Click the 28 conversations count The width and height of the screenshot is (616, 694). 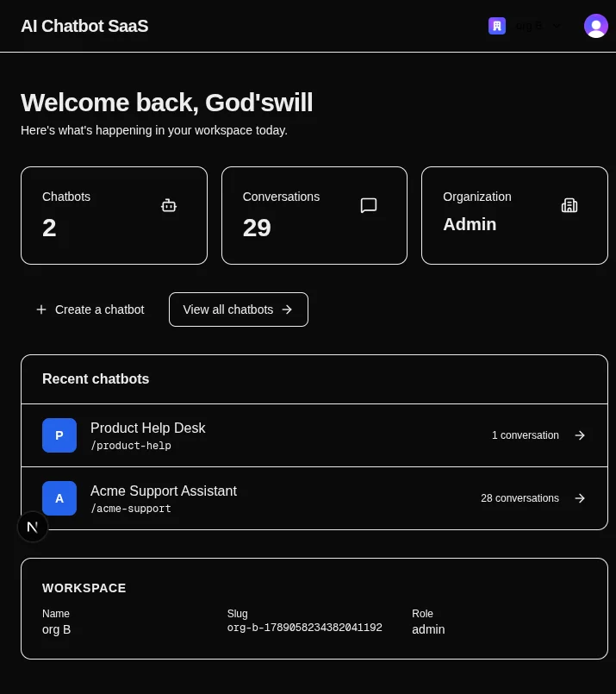(520, 498)
